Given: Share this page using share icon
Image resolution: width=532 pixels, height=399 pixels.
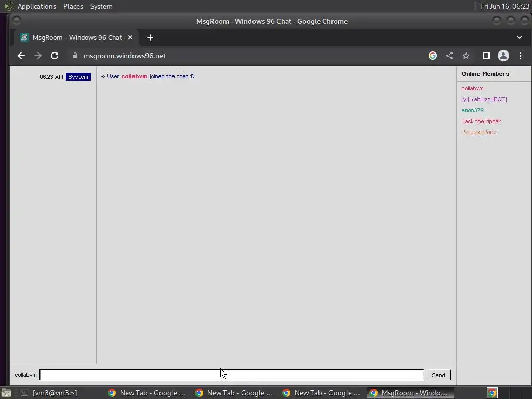Looking at the screenshot, I should 449,56.
